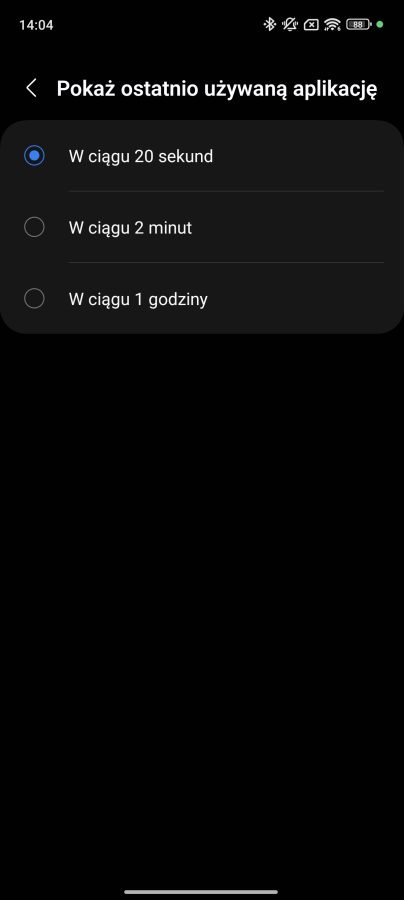Choose the "W ciągu 2 minut" label
The height and width of the screenshot is (900, 404).
130,228
